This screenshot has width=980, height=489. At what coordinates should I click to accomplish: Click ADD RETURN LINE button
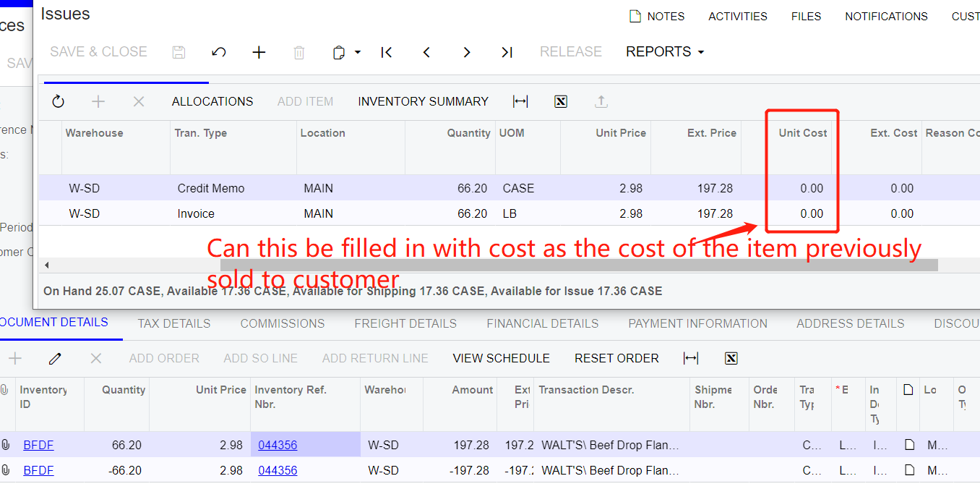tap(375, 359)
